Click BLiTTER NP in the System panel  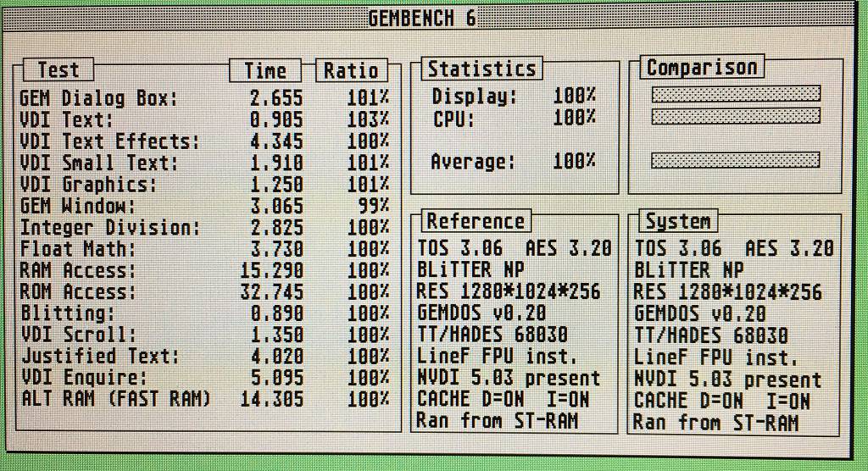pyautogui.click(x=689, y=270)
